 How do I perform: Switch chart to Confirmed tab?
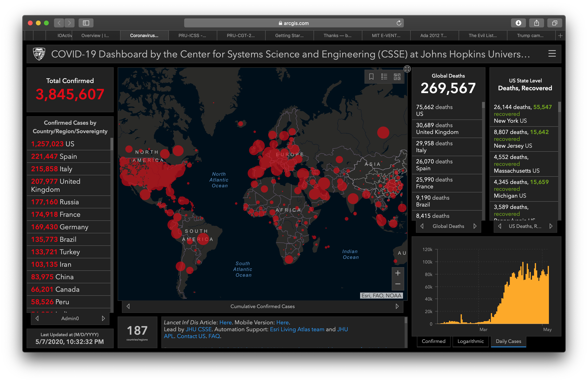[434, 341]
